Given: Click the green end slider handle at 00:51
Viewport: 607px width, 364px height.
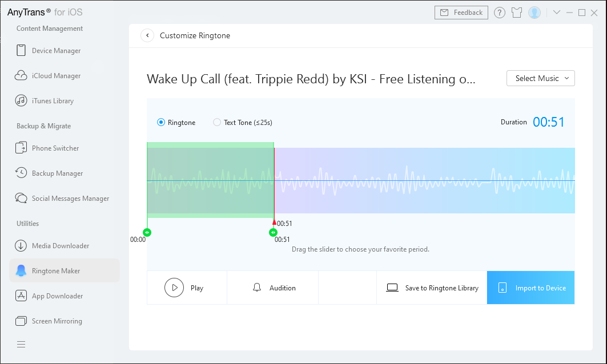Looking at the screenshot, I should click(274, 232).
